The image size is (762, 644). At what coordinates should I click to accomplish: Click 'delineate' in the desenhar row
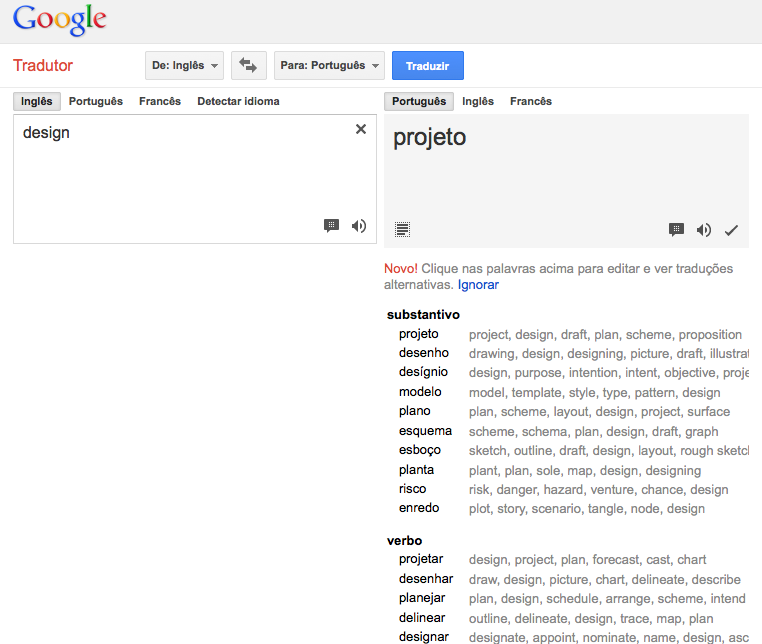pos(657,580)
